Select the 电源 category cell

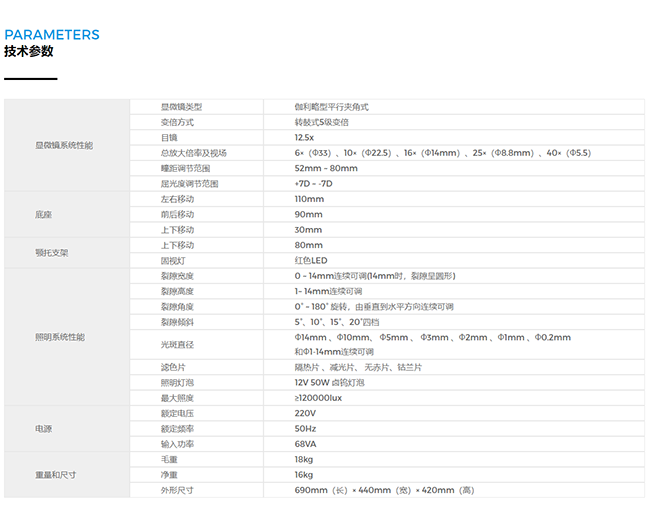(44, 429)
